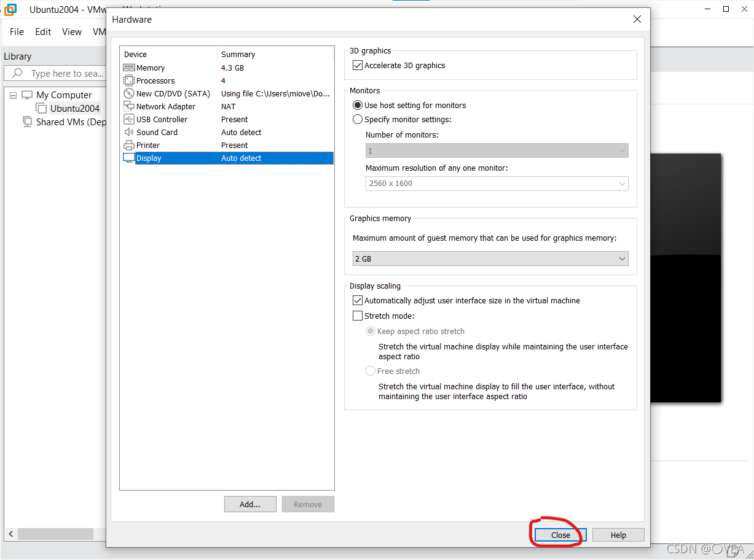Select Memory row summary 4.3 GB
This screenshot has width=754, height=560.
[232, 68]
